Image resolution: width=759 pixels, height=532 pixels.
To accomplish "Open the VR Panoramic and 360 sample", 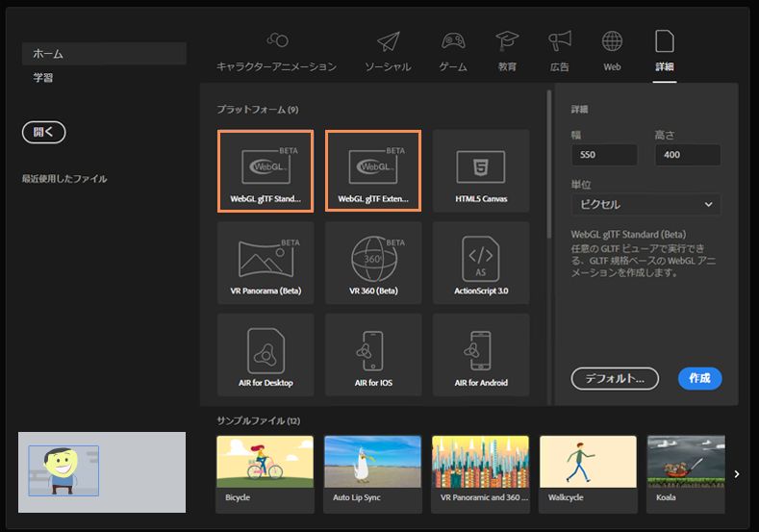I will click(x=481, y=474).
